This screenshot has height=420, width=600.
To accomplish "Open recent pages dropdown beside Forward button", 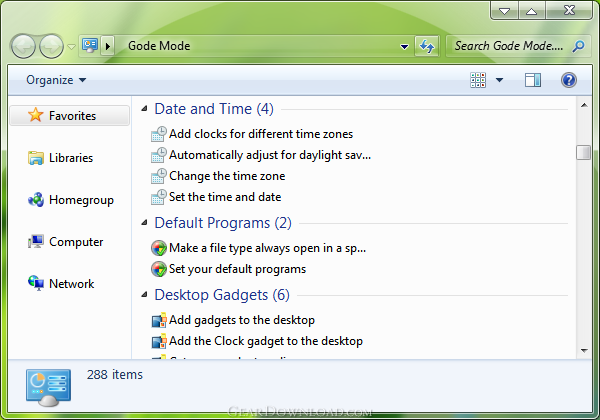I will coord(71,47).
